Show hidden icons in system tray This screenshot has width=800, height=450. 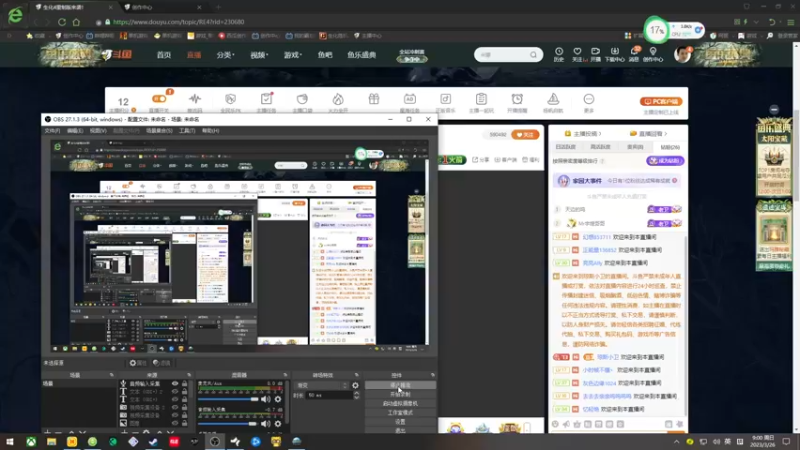677,442
